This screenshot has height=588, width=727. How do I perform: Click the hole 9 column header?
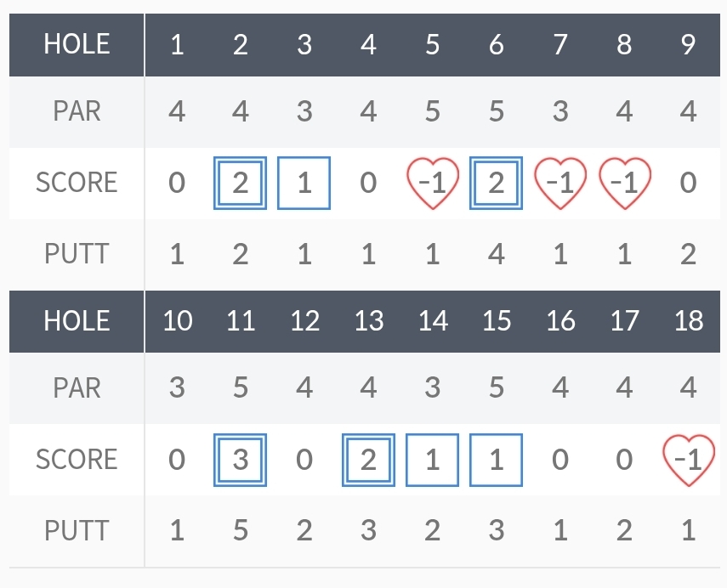[689, 44]
